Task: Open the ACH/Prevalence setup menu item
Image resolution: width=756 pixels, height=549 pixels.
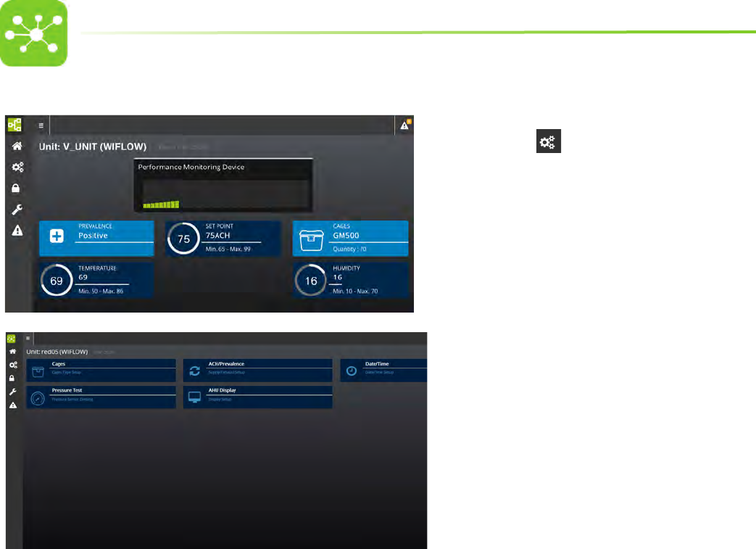Action: (258, 371)
